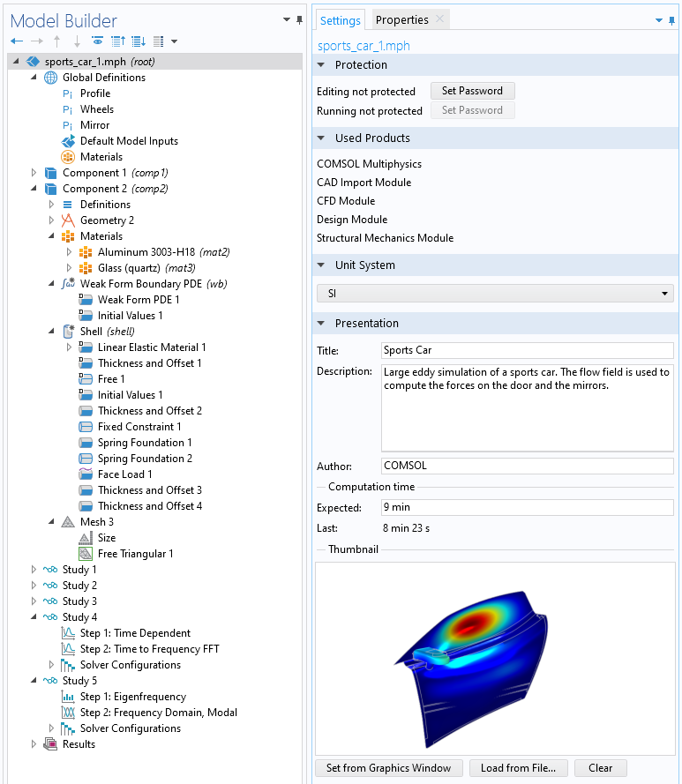Expand Aluminum 3003-H18 material
Image resolution: width=682 pixels, height=784 pixels.
[69, 252]
